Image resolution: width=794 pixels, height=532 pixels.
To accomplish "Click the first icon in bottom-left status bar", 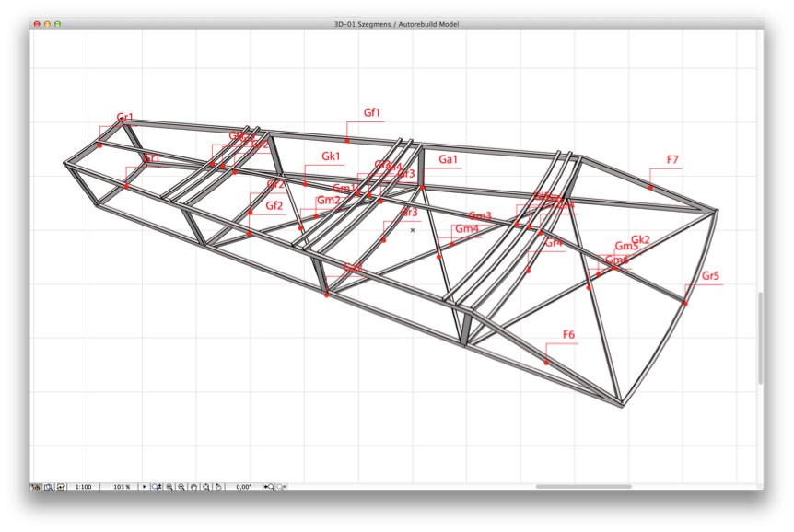I will click(35, 487).
